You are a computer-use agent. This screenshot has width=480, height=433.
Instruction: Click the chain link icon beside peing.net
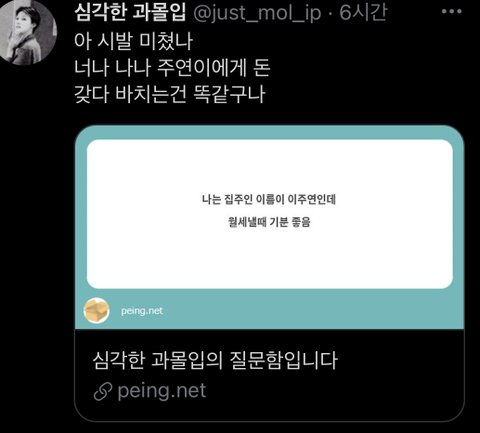point(103,392)
